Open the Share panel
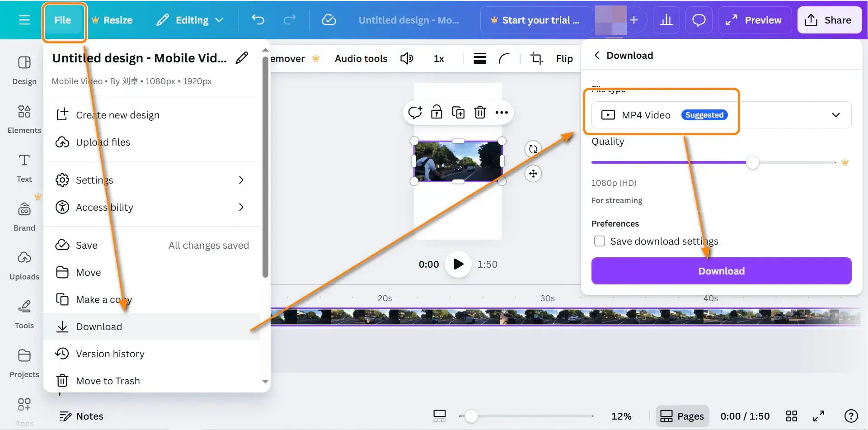 [x=830, y=20]
